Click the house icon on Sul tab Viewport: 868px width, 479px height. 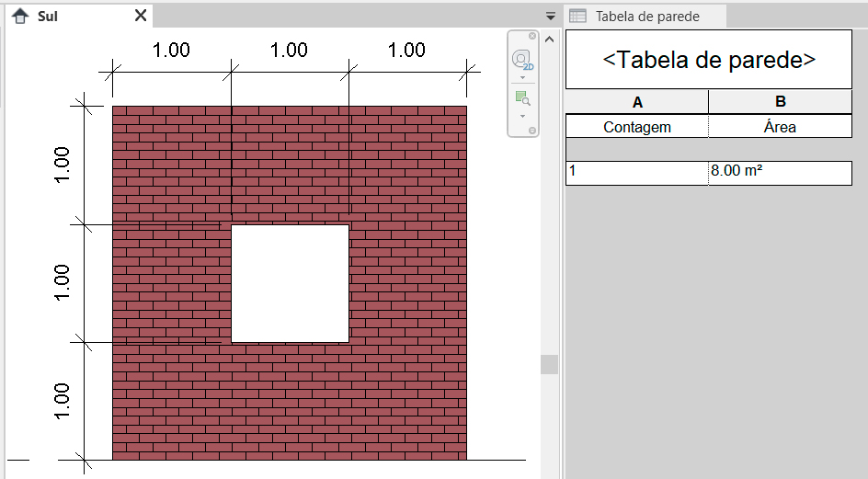[19, 16]
